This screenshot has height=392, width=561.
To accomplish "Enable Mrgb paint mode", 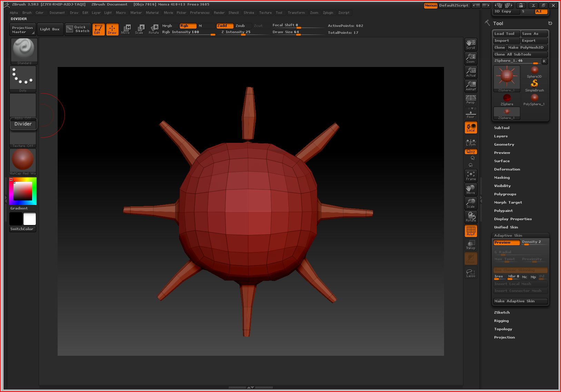I will click(x=170, y=26).
